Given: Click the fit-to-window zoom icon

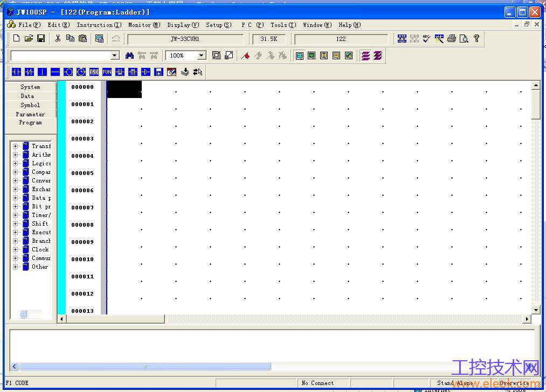Looking at the screenshot, I should (216, 55).
